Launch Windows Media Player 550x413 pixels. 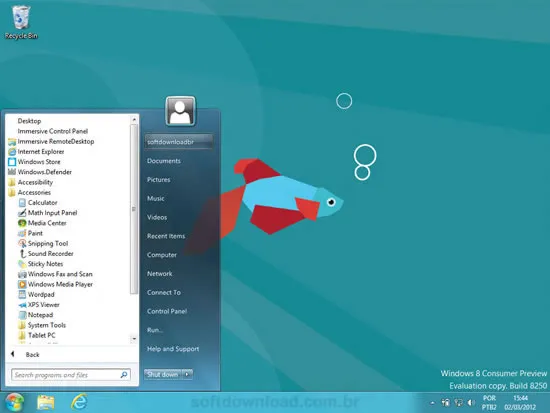(x=55, y=284)
